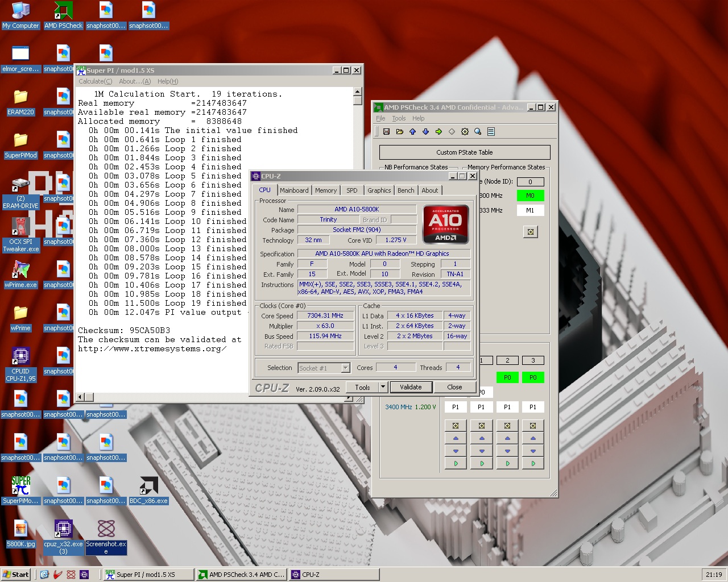Viewport: 728px width, 582px height.
Task: Click the gear button under Memory Performance States
Action: [531, 232]
